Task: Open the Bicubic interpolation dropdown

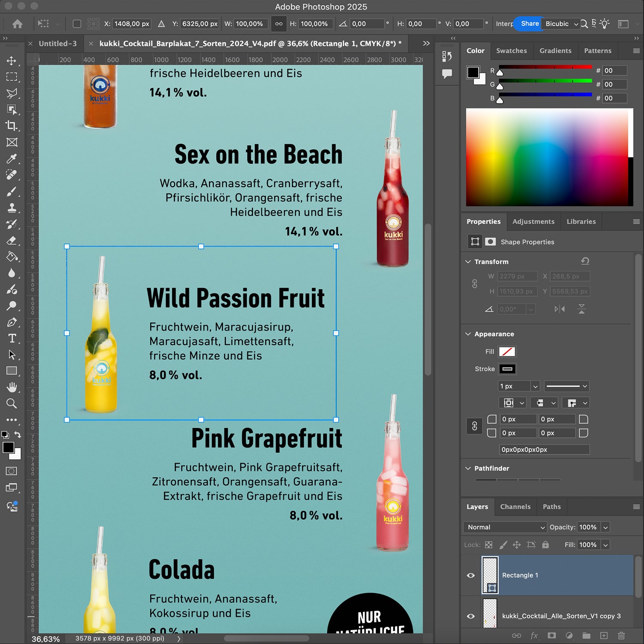Action: pos(561,24)
